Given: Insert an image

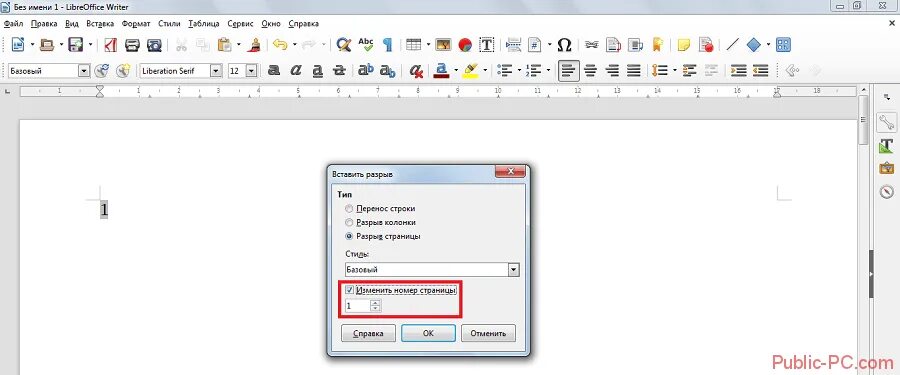Looking at the screenshot, I should pos(443,44).
